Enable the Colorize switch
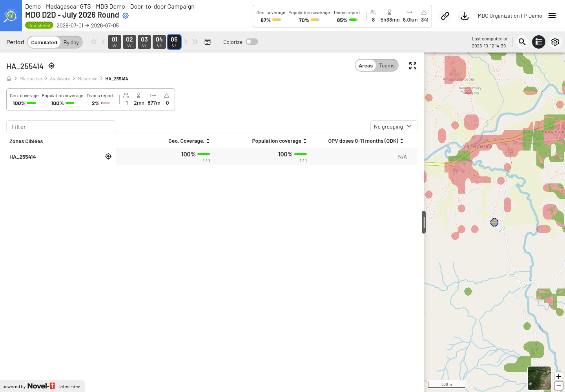Image resolution: width=565 pixels, height=392 pixels. click(252, 42)
